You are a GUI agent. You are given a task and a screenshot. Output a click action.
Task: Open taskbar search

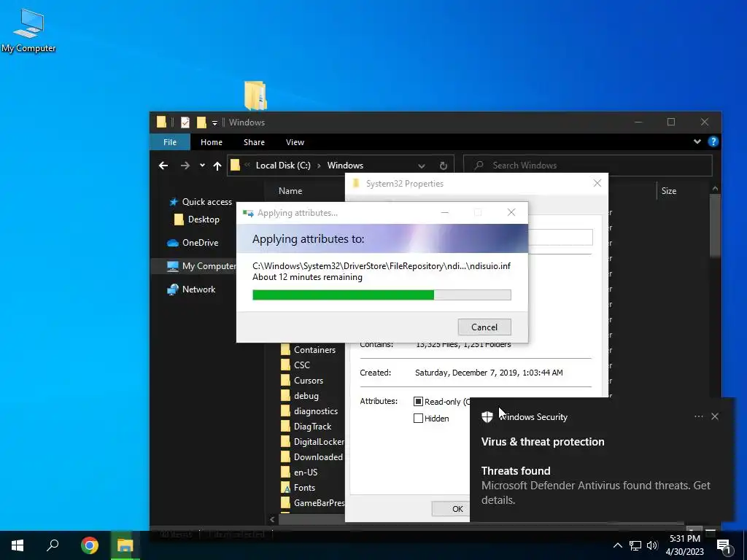click(53, 545)
